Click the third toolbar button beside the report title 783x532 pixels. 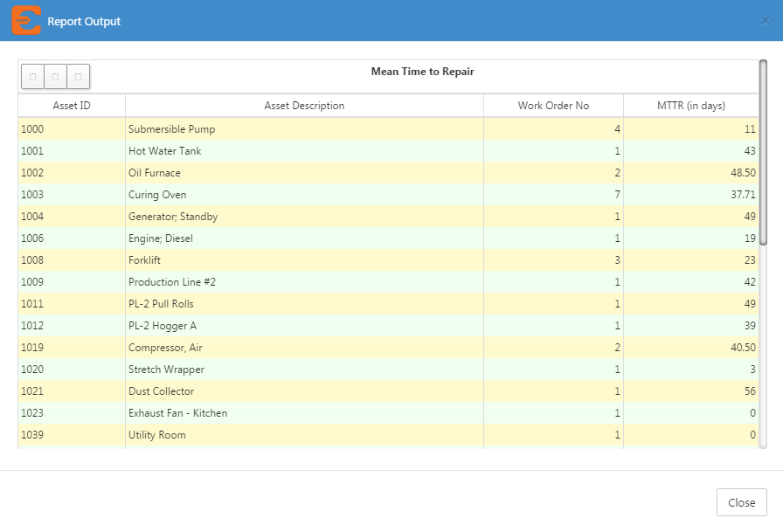(x=79, y=77)
